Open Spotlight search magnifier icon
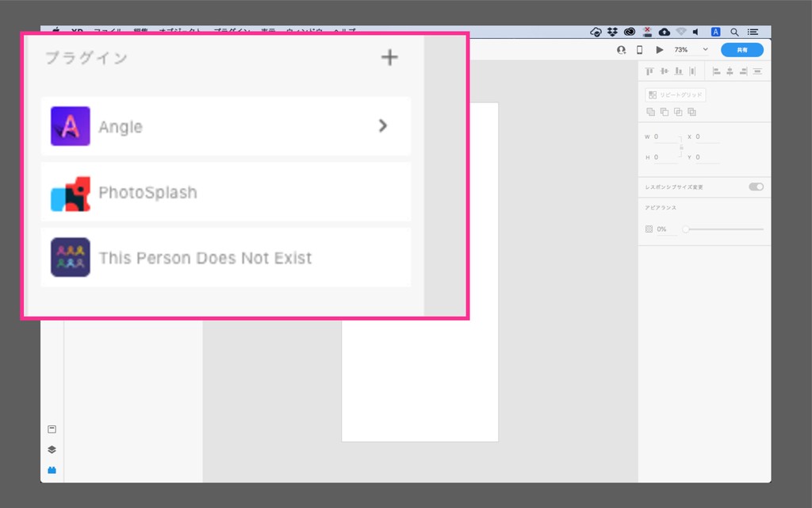 [x=734, y=32]
